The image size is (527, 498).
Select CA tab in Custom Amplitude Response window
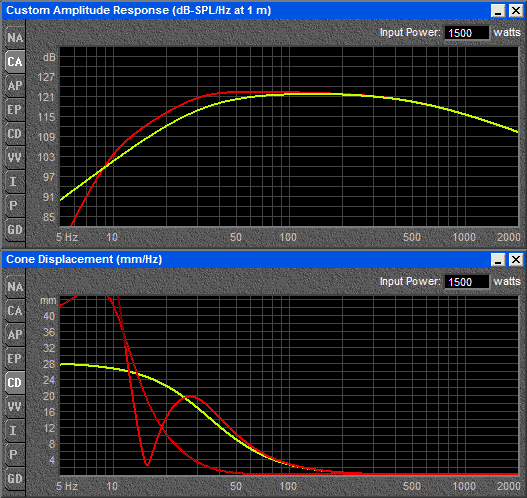point(15,62)
